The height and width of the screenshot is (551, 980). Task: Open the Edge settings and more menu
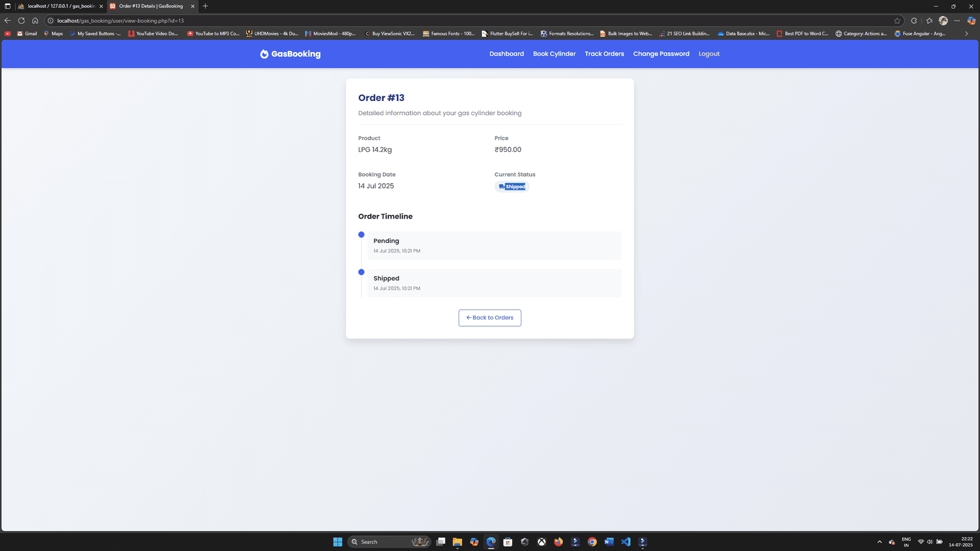coord(957,21)
